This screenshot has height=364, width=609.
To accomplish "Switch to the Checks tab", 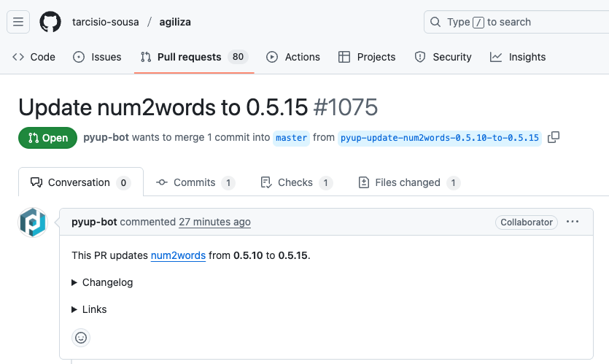I will tap(296, 182).
